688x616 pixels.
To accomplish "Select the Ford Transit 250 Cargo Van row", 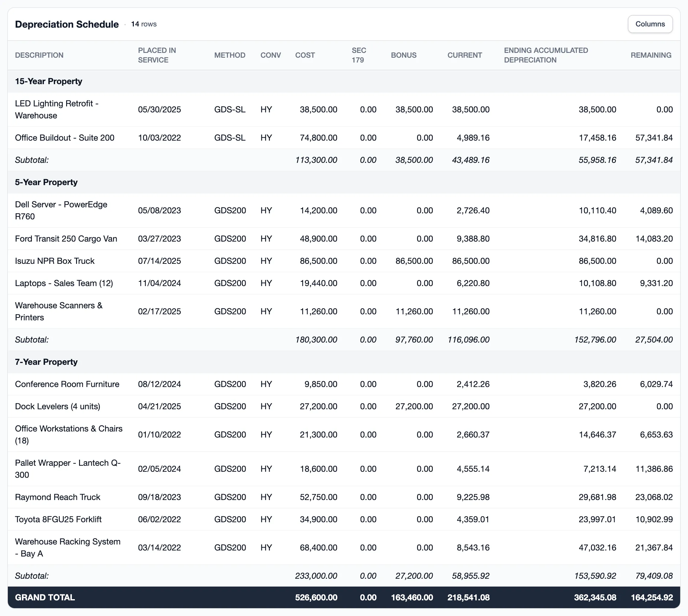I will [344, 239].
